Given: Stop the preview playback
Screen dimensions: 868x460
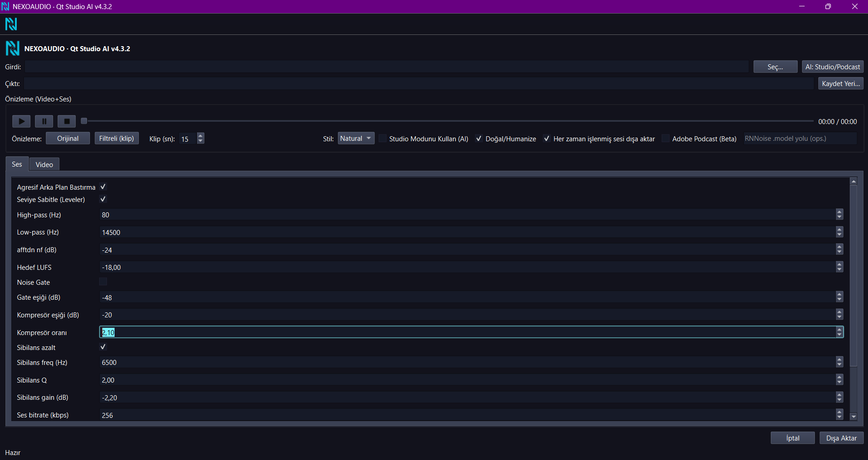Looking at the screenshot, I should 67,121.
